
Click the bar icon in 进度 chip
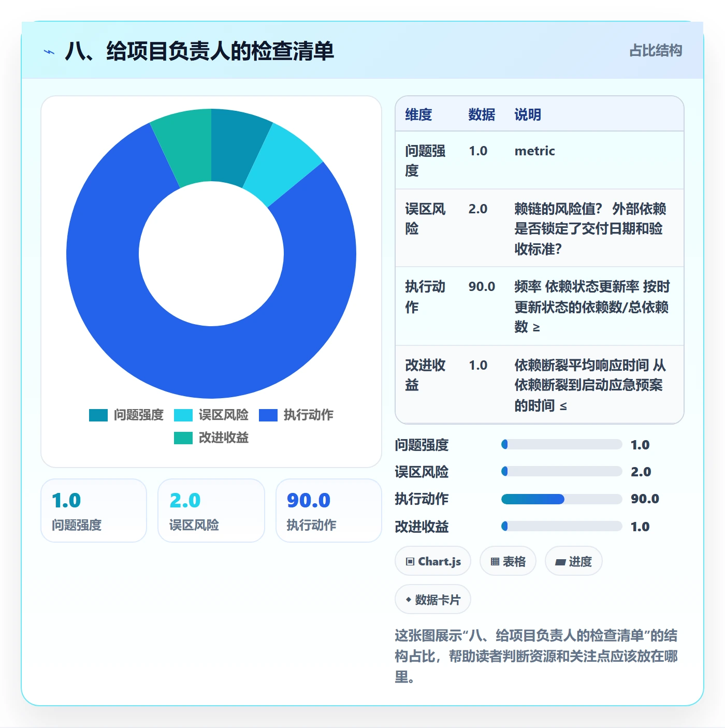560,562
